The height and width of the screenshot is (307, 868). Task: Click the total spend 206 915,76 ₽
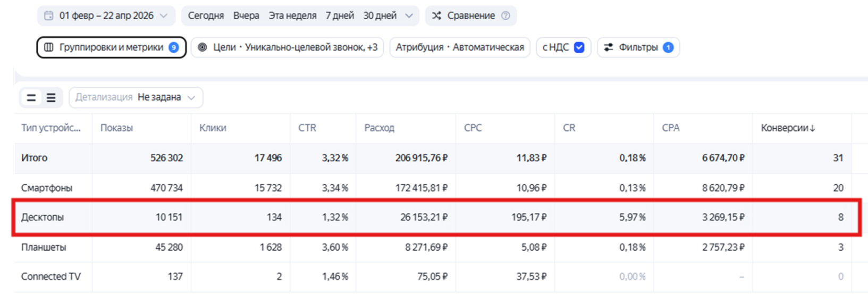(x=422, y=158)
